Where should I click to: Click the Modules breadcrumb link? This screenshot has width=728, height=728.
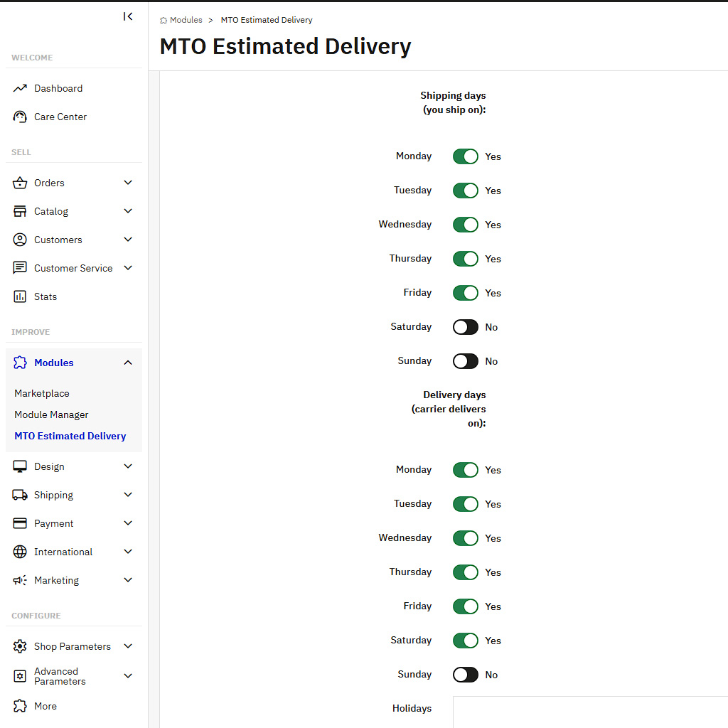pos(186,20)
